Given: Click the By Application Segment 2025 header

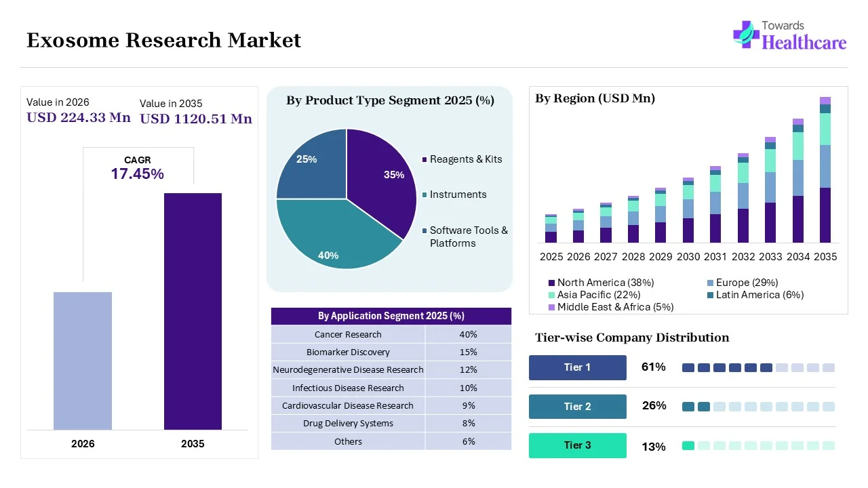Looking at the screenshot, I should tap(391, 316).
